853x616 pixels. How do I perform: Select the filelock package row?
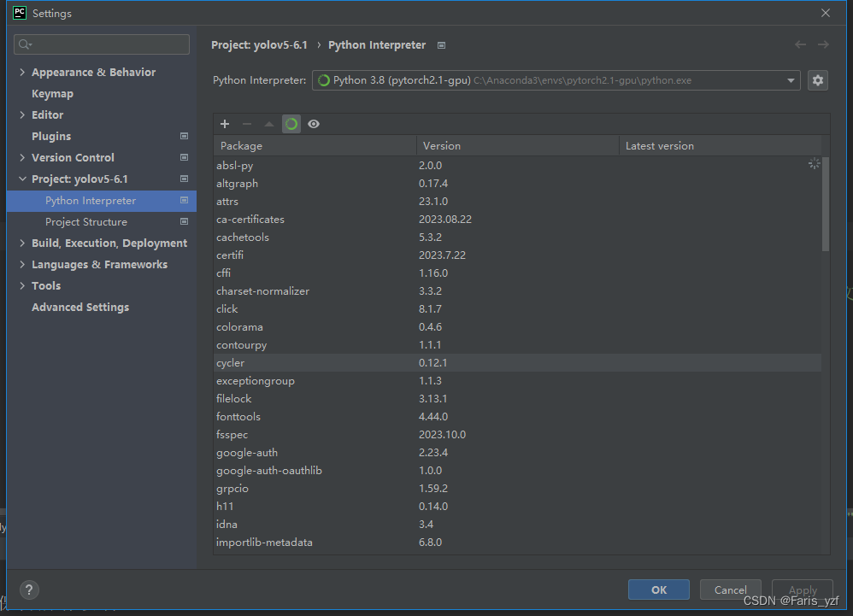[517, 398]
